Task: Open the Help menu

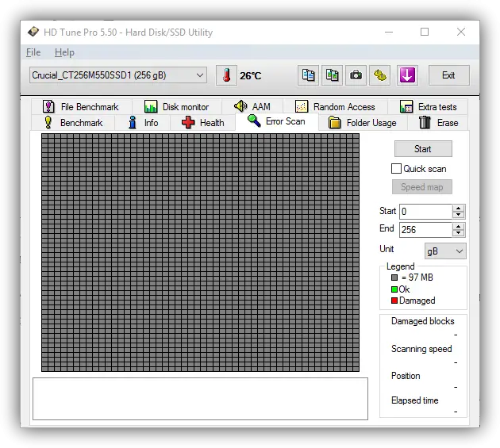Action: click(64, 52)
